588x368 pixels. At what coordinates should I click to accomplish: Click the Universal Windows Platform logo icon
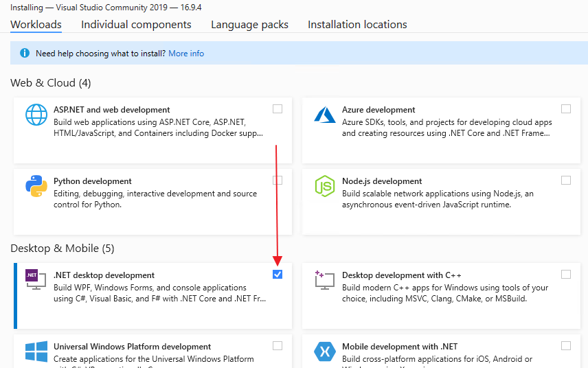click(x=36, y=351)
